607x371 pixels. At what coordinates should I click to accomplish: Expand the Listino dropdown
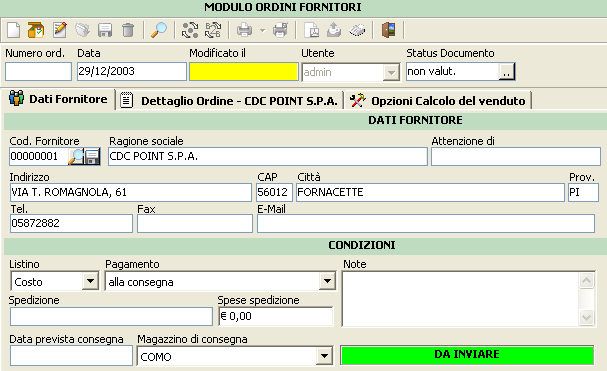coord(90,281)
